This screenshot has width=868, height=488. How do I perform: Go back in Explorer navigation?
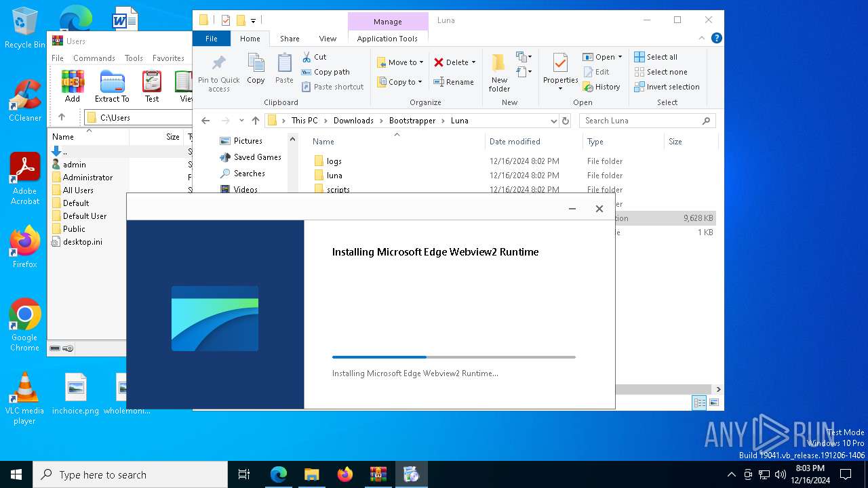(205, 121)
